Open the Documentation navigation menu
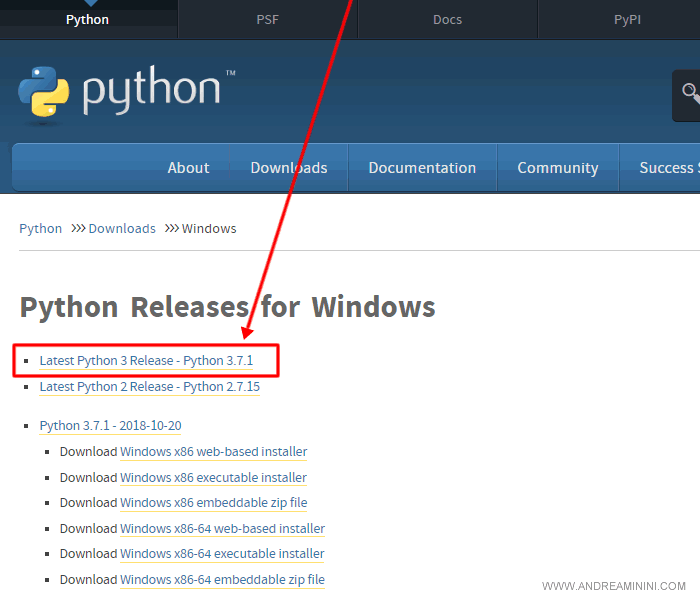Viewport: 700px width, 600px height. tap(422, 168)
